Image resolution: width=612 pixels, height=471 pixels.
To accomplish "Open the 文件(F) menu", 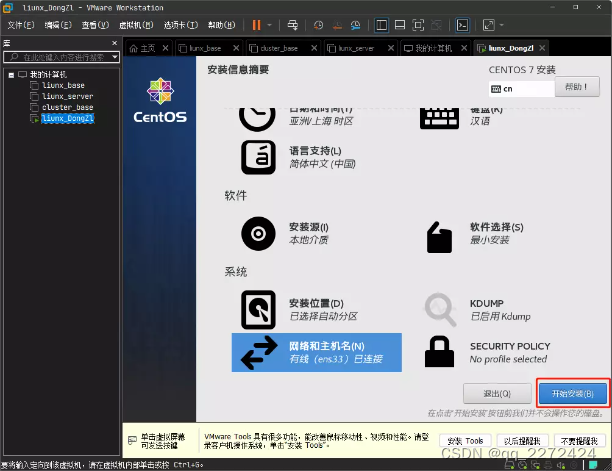I will pyautogui.click(x=21, y=25).
